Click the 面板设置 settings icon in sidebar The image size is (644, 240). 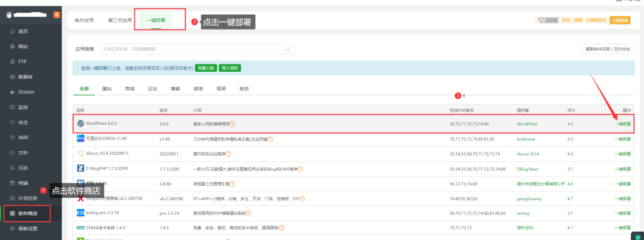tap(13, 229)
